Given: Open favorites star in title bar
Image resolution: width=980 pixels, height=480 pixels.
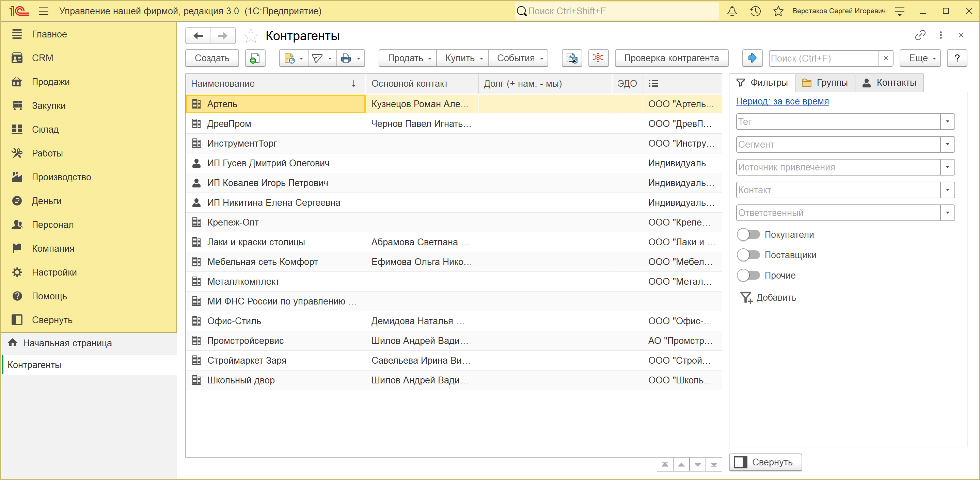Looking at the screenshot, I should pos(778,11).
